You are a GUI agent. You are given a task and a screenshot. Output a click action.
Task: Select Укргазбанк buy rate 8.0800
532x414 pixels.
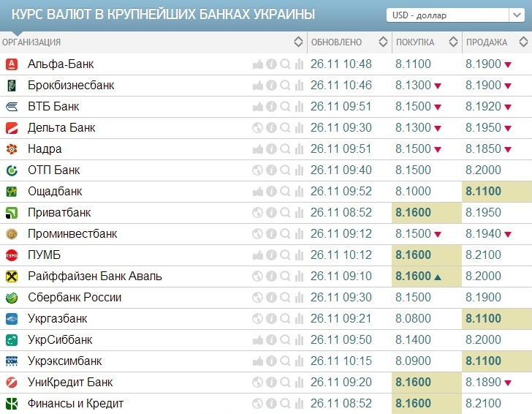click(x=413, y=319)
